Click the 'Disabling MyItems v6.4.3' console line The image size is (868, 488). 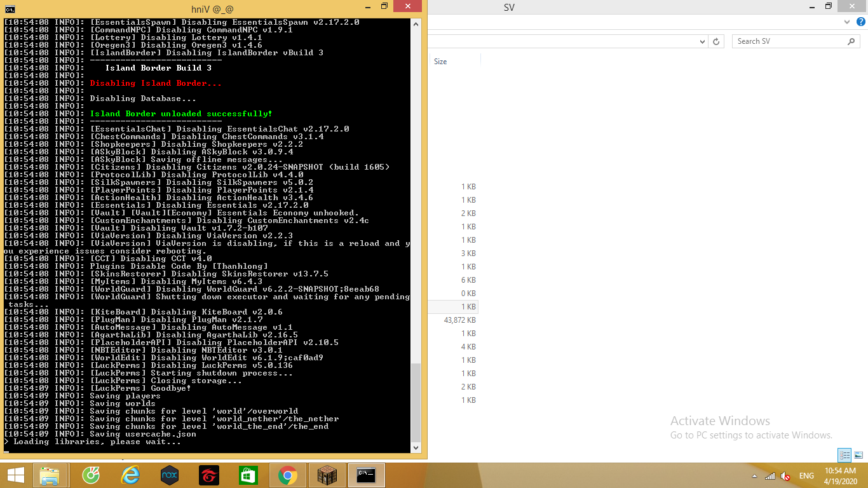[x=201, y=281]
